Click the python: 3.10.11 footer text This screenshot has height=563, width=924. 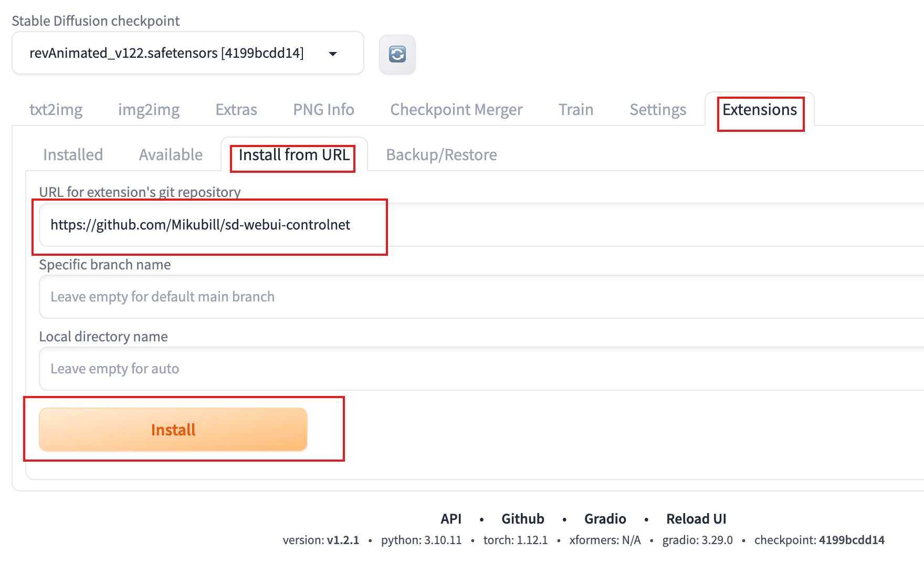[x=422, y=540]
